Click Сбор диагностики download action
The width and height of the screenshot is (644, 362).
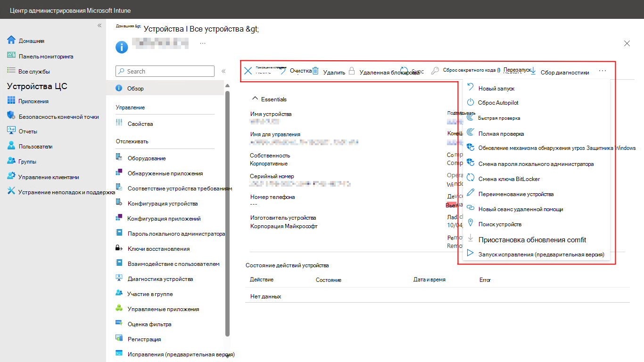point(560,72)
